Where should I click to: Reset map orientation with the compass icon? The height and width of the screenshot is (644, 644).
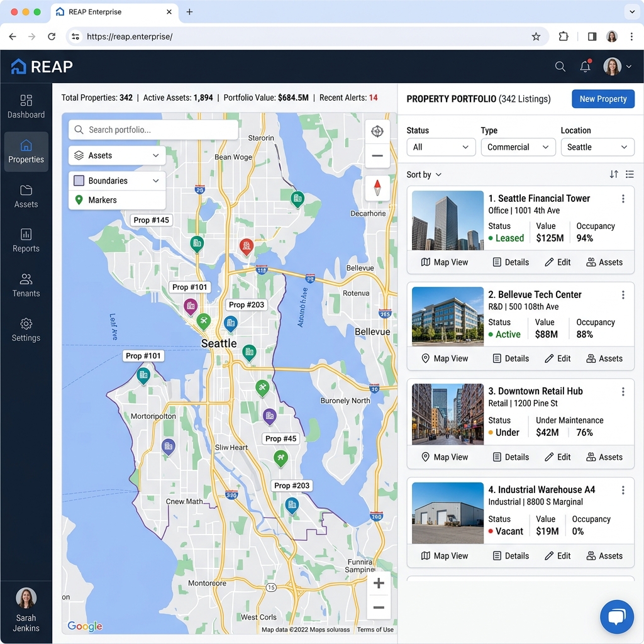pos(377,187)
